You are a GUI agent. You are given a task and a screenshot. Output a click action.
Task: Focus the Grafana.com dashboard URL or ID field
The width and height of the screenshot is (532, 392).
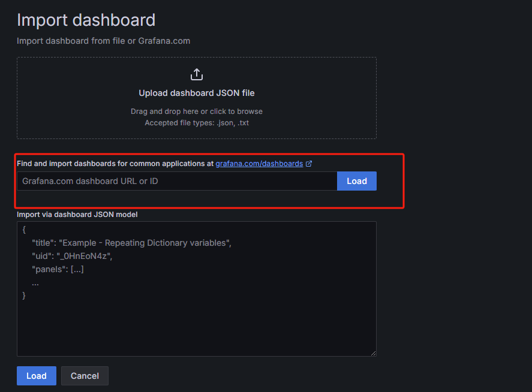click(177, 181)
